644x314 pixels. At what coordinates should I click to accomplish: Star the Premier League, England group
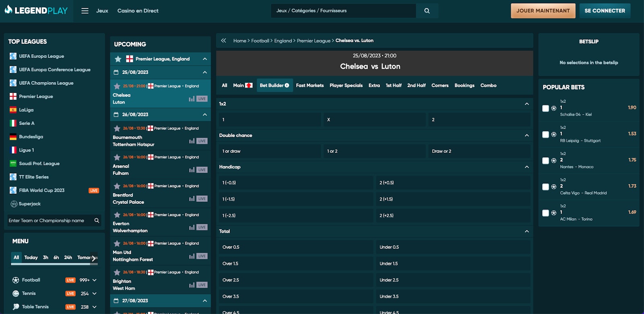click(x=118, y=59)
